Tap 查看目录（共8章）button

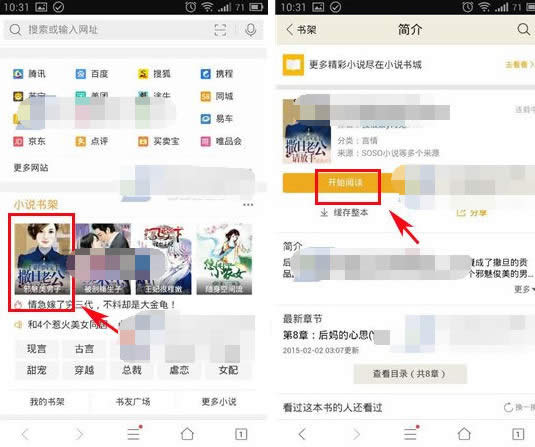(410, 374)
